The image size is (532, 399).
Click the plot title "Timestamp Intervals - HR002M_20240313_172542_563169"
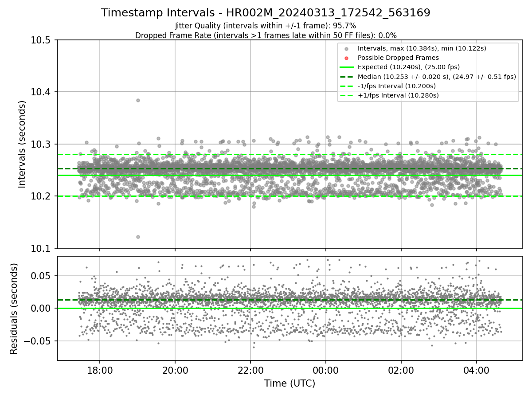(266, 13)
